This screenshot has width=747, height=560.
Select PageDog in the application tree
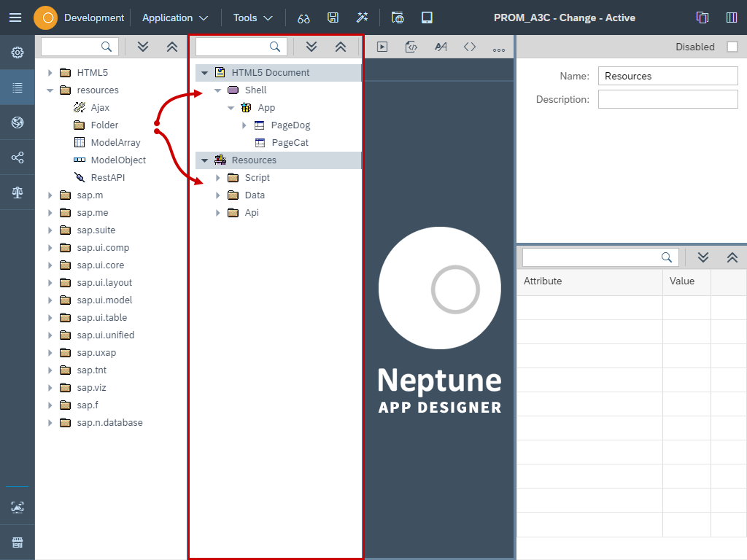click(292, 125)
